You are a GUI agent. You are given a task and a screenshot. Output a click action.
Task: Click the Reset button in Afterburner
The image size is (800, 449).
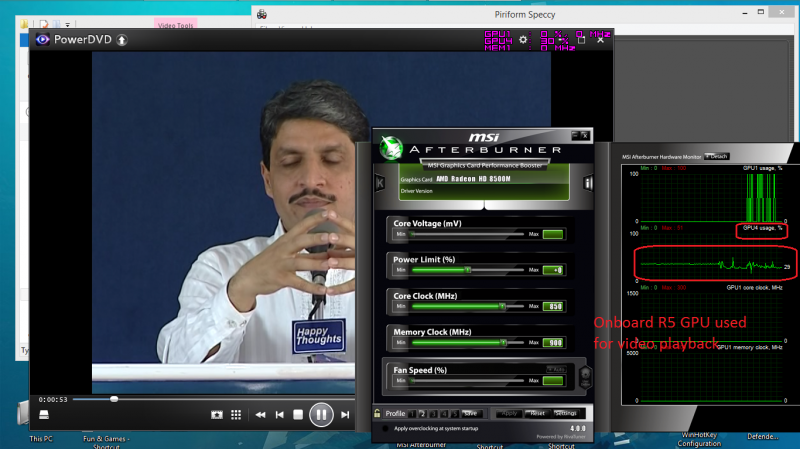tap(537, 413)
